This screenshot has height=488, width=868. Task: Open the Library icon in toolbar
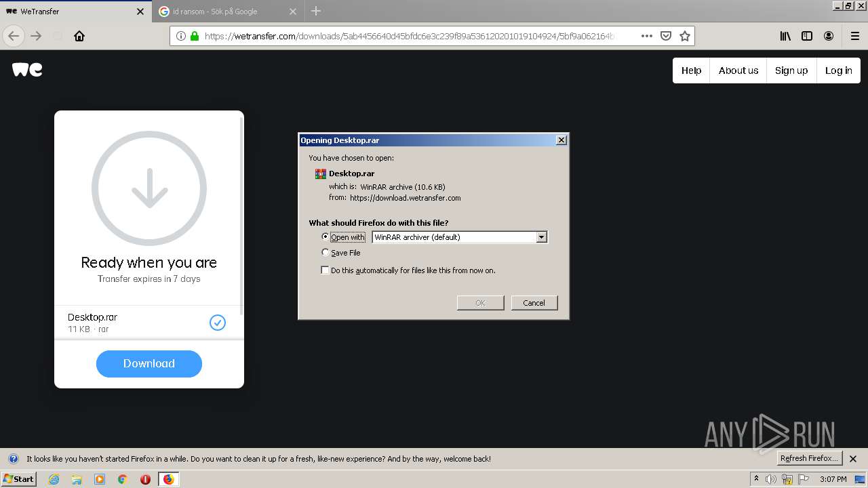785,36
